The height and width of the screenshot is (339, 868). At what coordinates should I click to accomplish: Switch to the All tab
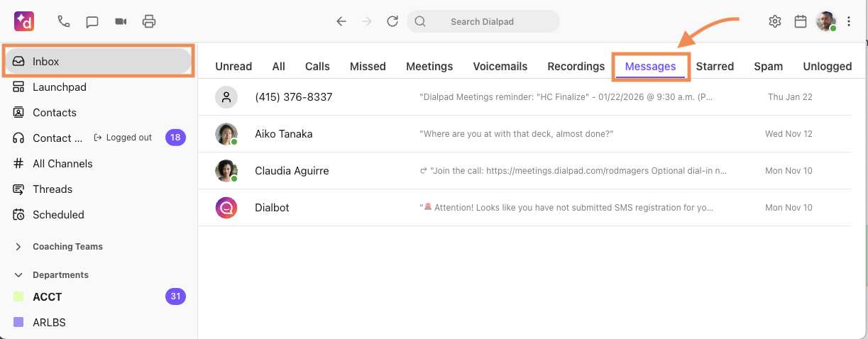pos(279,67)
